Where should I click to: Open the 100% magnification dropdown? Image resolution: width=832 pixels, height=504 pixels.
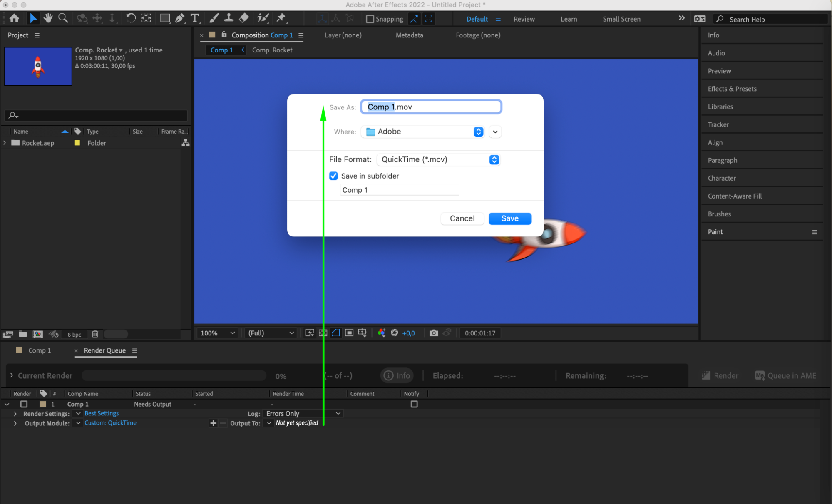click(x=218, y=333)
